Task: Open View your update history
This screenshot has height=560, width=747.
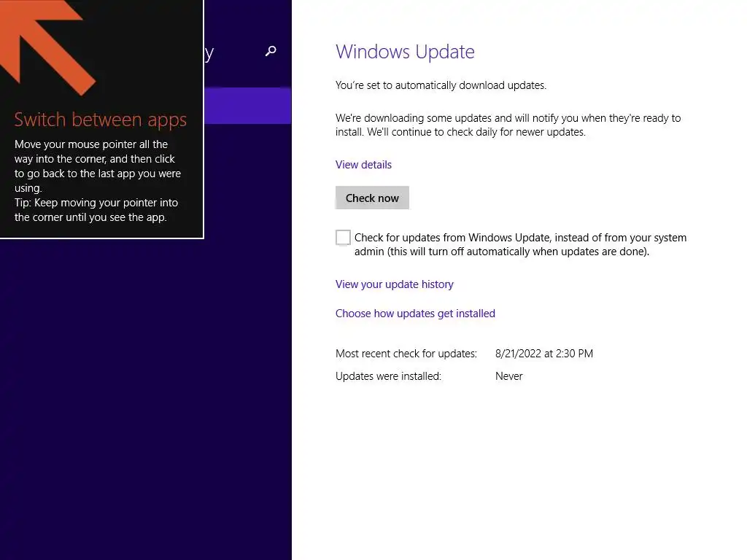Action: tap(395, 284)
